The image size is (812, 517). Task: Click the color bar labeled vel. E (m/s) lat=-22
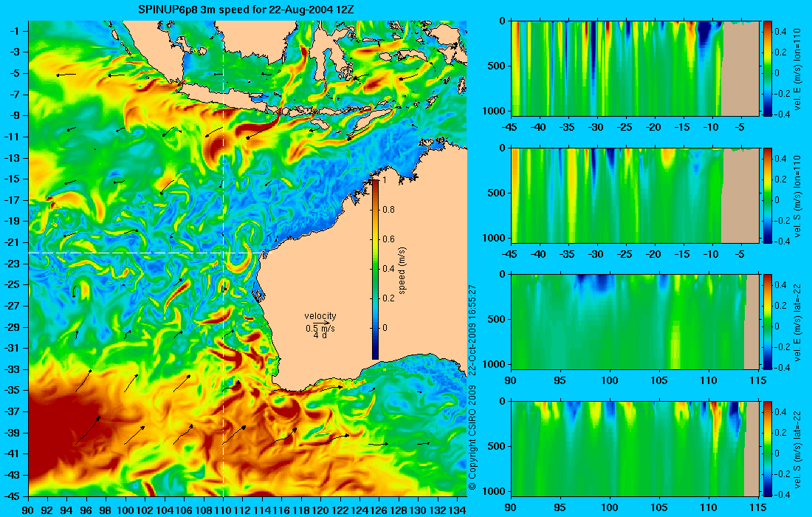tap(767, 322)
